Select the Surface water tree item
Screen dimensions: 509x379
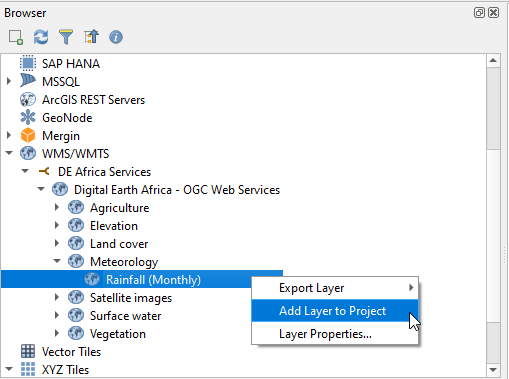(x=126, y=316)
